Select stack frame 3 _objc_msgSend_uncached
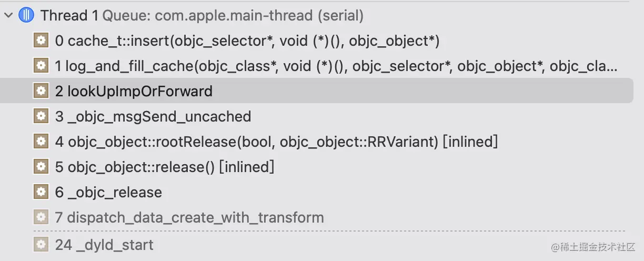Screen dimensions: 644x261 pyautogui.click(x=153, y=116)
